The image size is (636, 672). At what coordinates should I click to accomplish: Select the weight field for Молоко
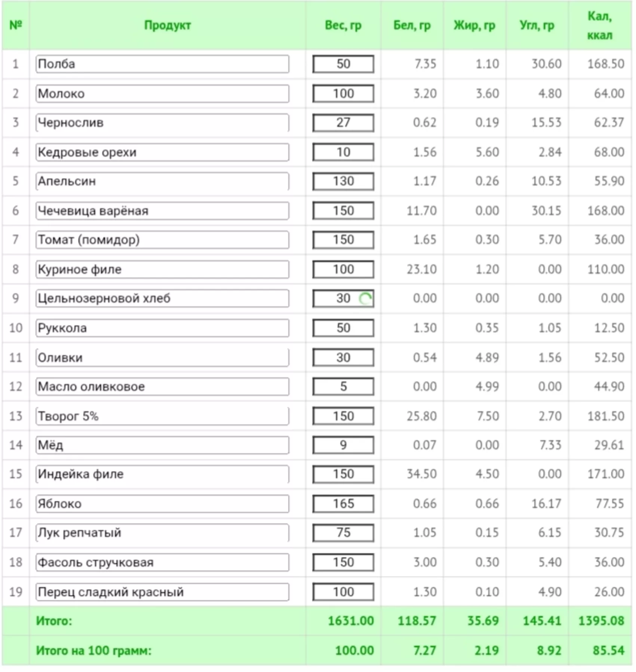[343, 93]
